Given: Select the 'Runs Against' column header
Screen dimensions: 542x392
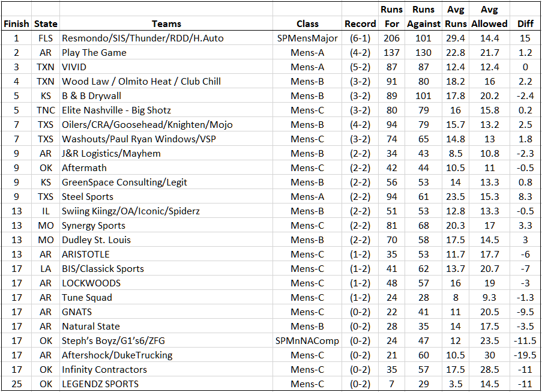Looking at the screenshot, I should pos(423,17).
